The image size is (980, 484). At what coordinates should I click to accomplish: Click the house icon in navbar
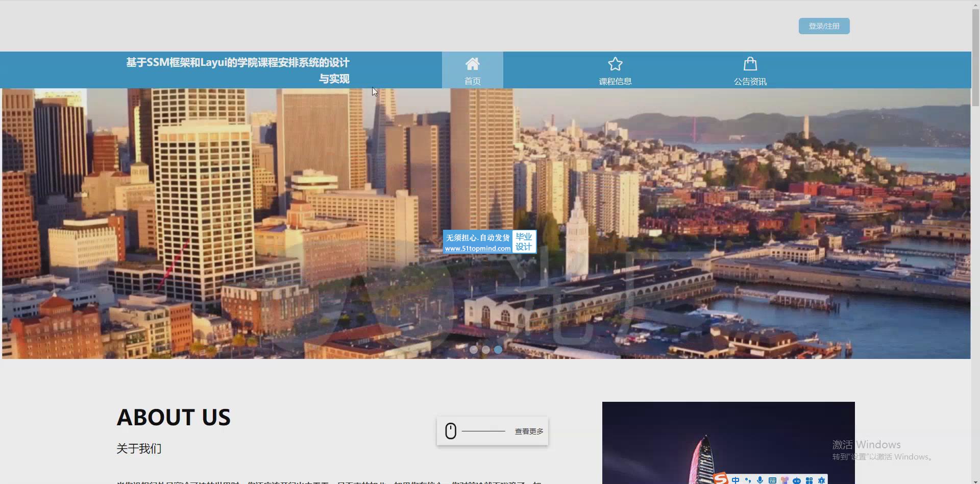(472, 64)
